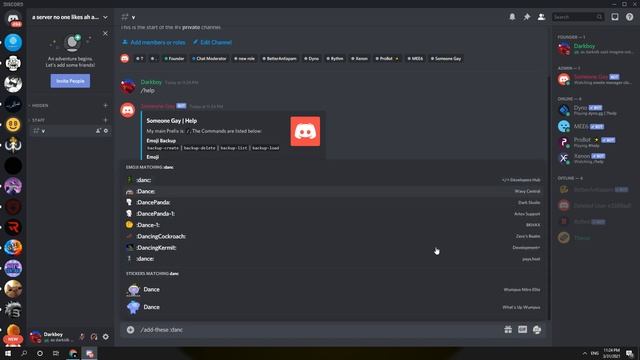
Task: Open notification settings bell icon
Action: click(512, 17)
